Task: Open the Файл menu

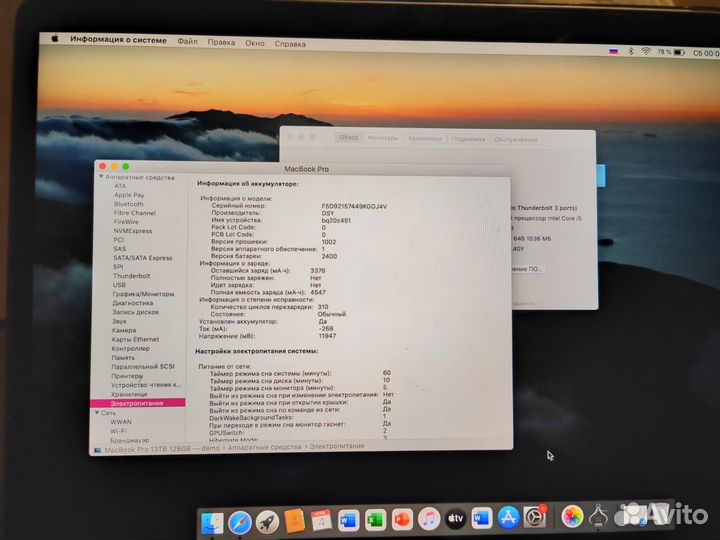Action: pos(187,41)
